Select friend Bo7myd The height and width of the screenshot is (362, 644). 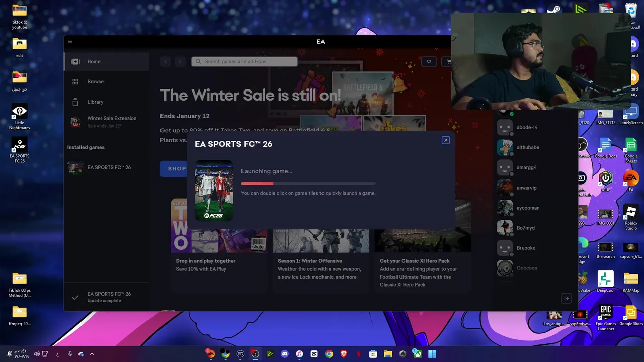pos(534,228)
